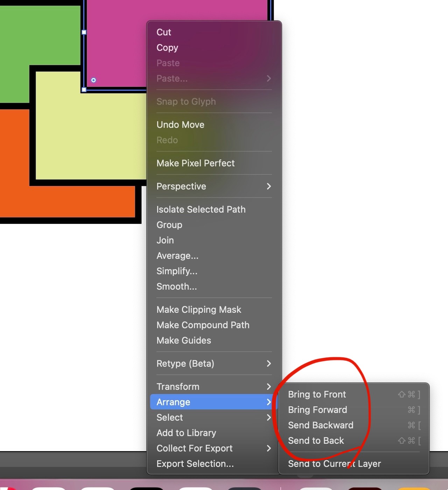The width and height of the screenshot is (448, 490).
Task: Expand the Retype (Beta) submenu
Action: (214, 364)
